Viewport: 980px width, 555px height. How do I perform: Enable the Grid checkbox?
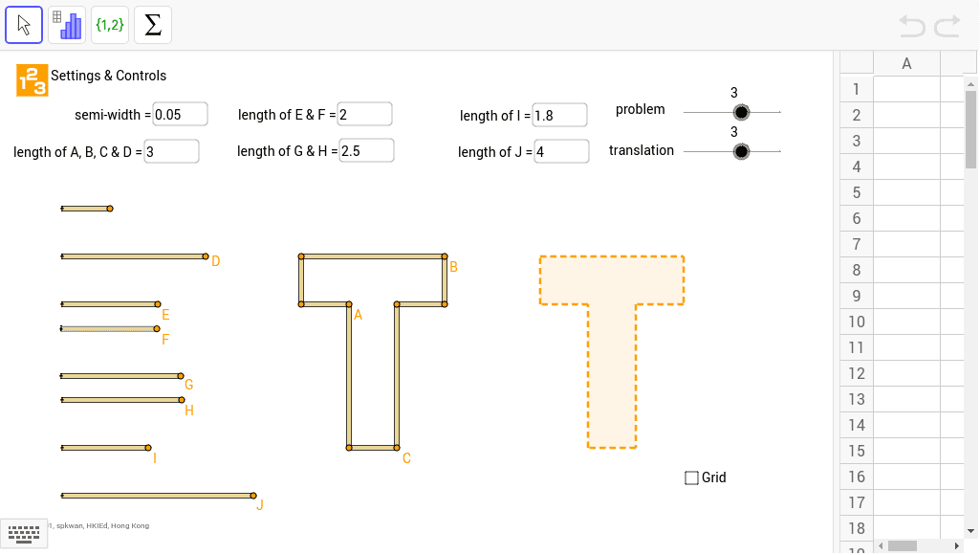[690, 477]
